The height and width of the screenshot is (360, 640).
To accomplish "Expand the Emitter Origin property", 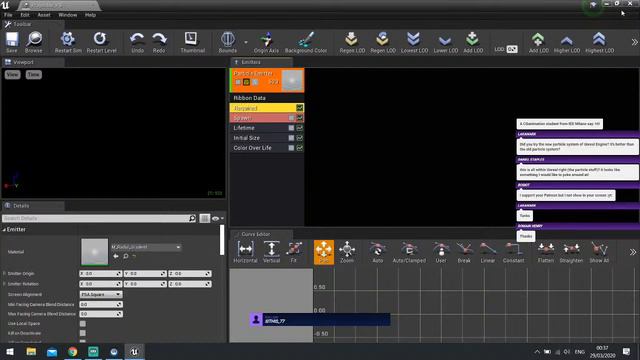I will pos(4,273).
